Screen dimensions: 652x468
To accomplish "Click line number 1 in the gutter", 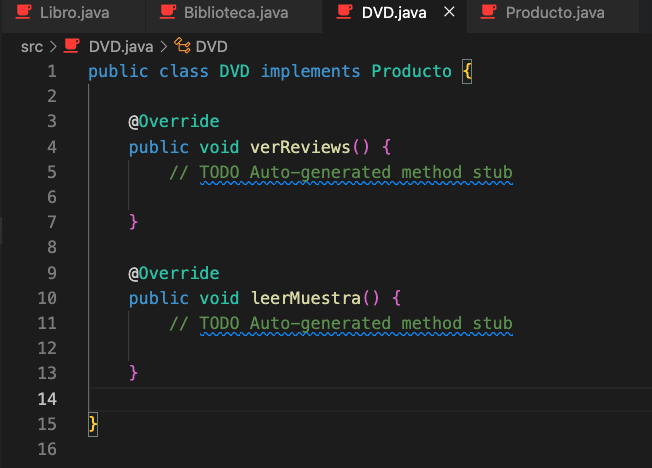I will (x=51, y=72).
